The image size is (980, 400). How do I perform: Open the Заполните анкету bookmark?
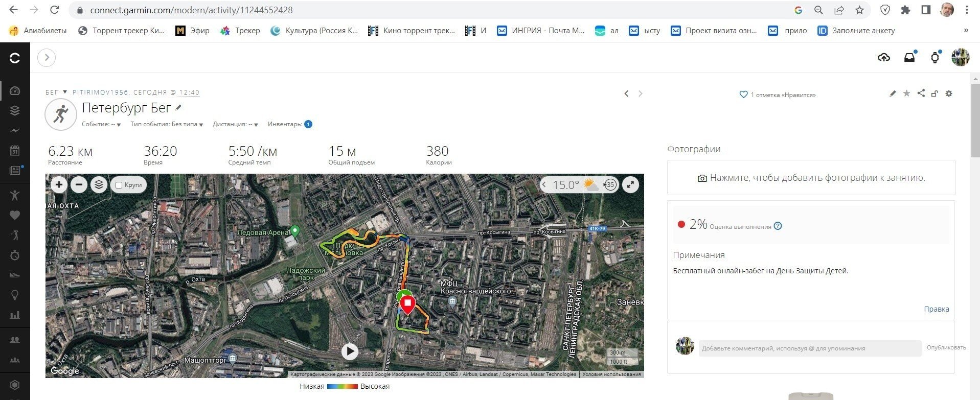[856, 31]
